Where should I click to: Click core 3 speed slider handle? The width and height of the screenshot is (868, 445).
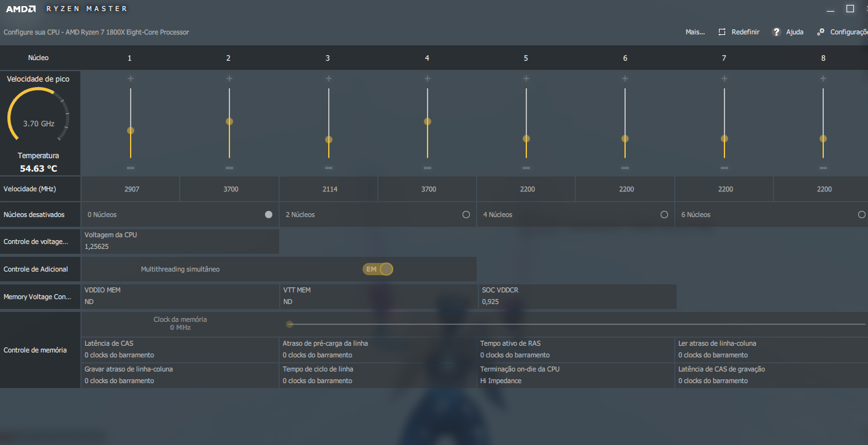click(329, 139)
